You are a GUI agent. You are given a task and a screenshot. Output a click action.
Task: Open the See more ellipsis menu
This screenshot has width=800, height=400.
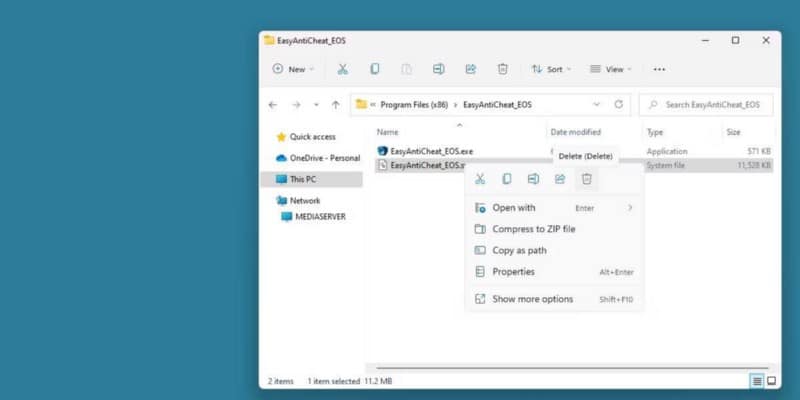coord(659,69)
